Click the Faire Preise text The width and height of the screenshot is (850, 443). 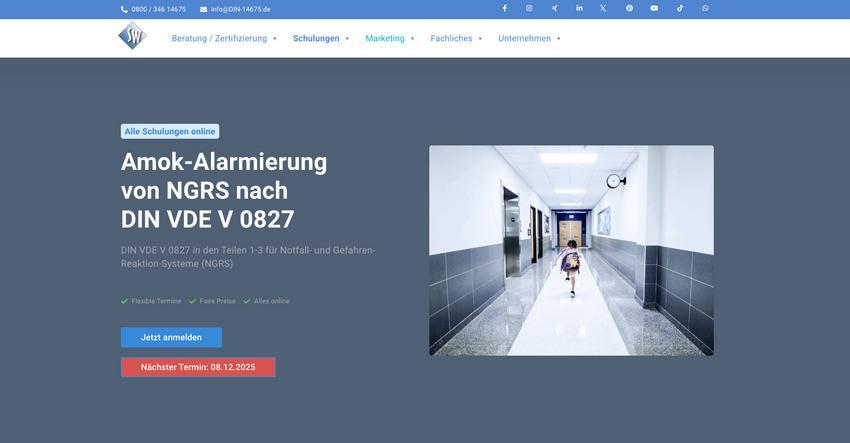coord(217,301)
